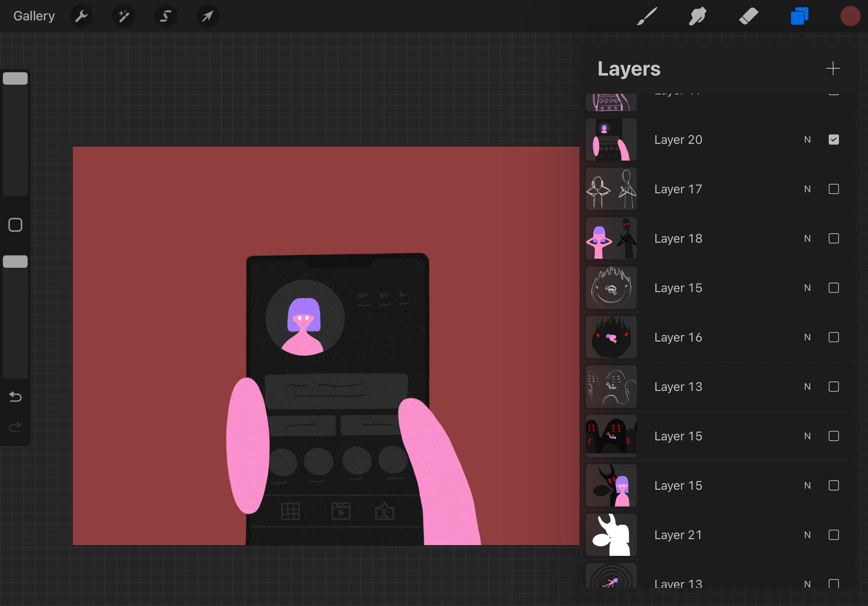Show Layer 21 via its checkbox
868x606 pixels.
click(833, 534)
